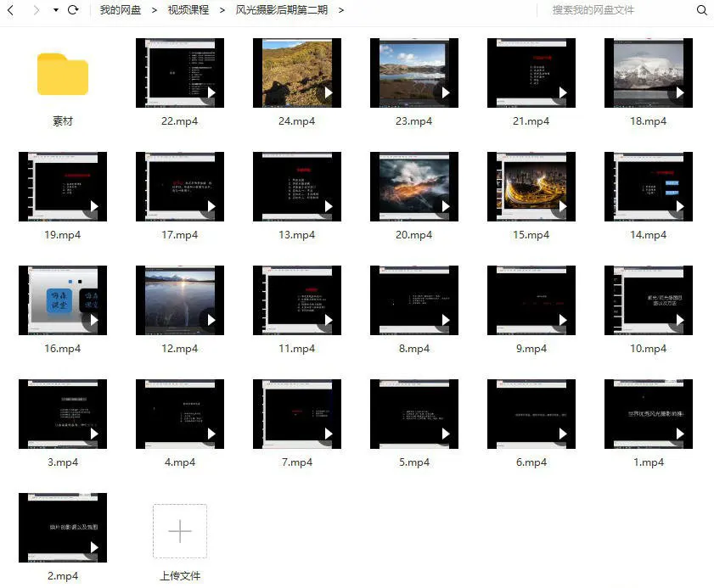The height and width of the screenshot is (588, 714).
Task: Open the 15.mp4 city night thumbnail
Action: pyautogui.click(x=531, y=187)
